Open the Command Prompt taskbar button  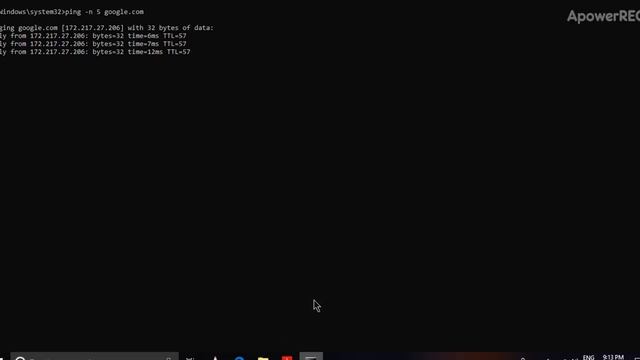coord(311,356)
